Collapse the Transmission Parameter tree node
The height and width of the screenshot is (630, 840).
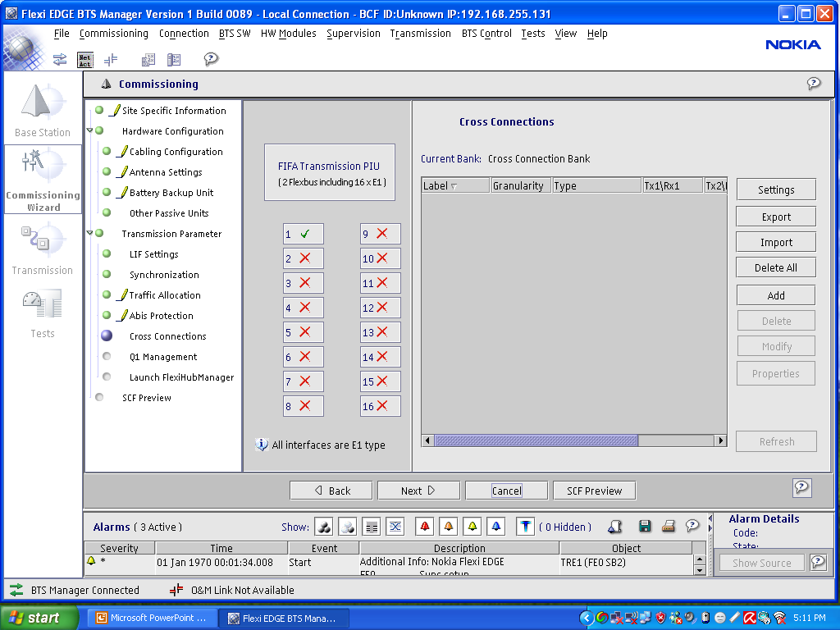click(x=89, y=234)
